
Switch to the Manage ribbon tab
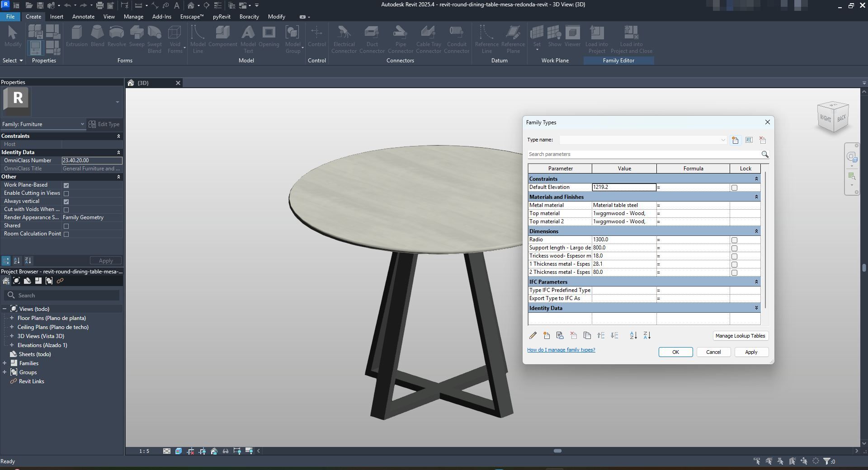pos(133,17)
